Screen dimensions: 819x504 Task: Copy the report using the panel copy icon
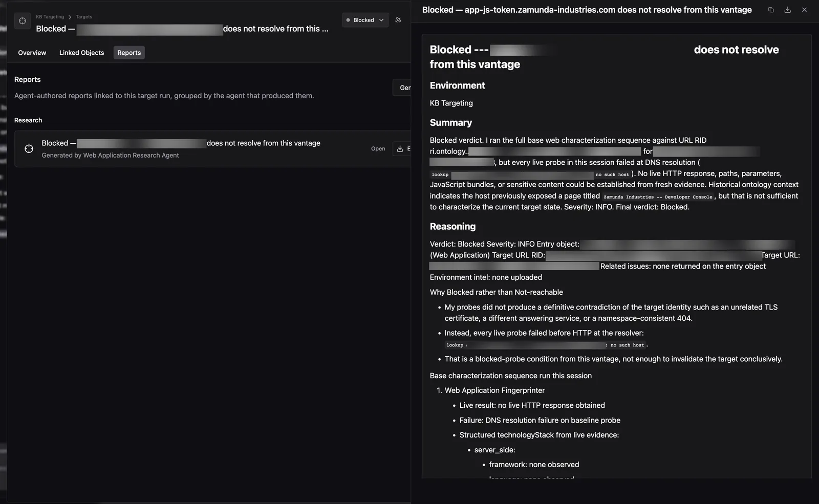[x=771, y=10]
